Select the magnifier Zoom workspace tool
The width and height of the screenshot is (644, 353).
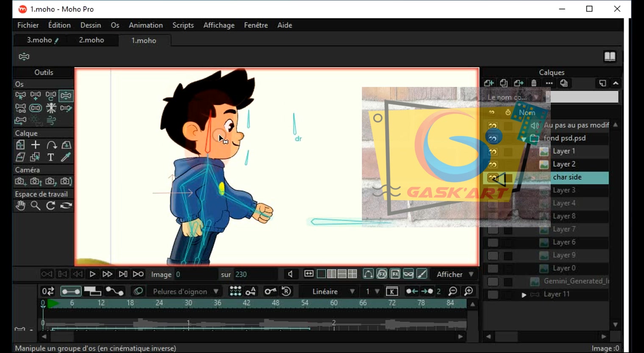click(36, 206)
